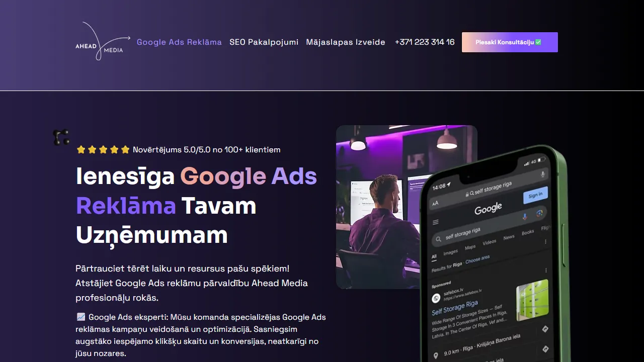Open the SEO Pakalpojumi menu item
Viewport: 644px width, 362px height.
[264, 42]
